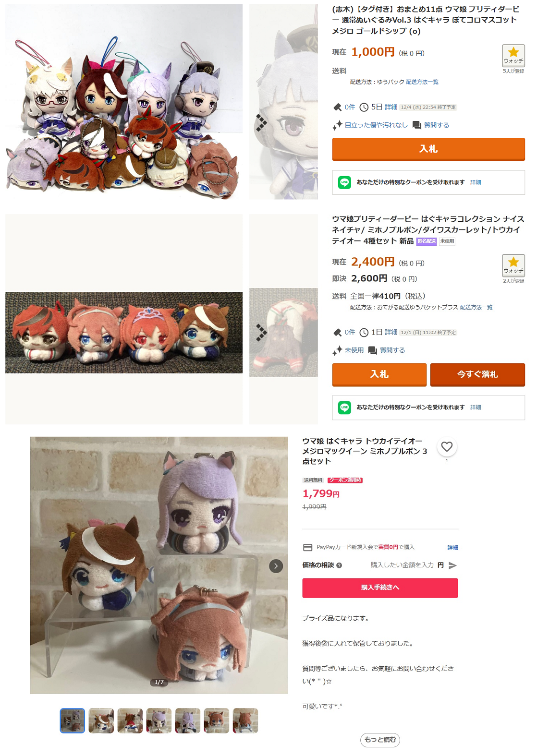Open 配送方法一覧 link in first listing
Viewport: 537px width, 756px height.
click(x=422, y=82)
